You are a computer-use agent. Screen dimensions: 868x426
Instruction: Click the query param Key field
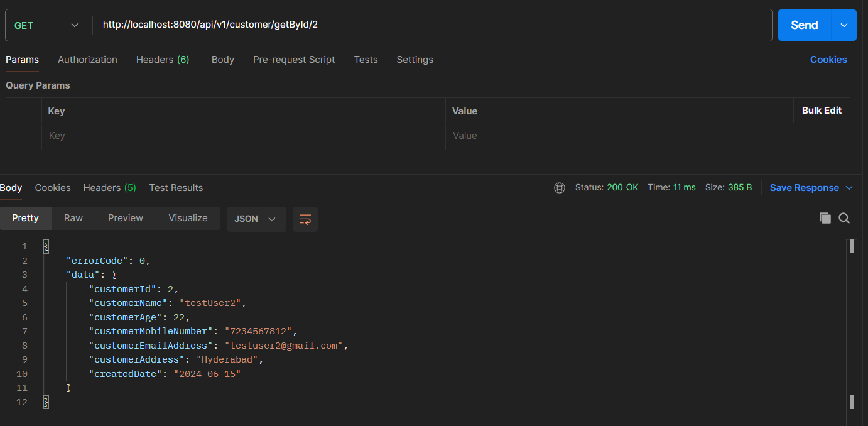click(x=244, y=136)
